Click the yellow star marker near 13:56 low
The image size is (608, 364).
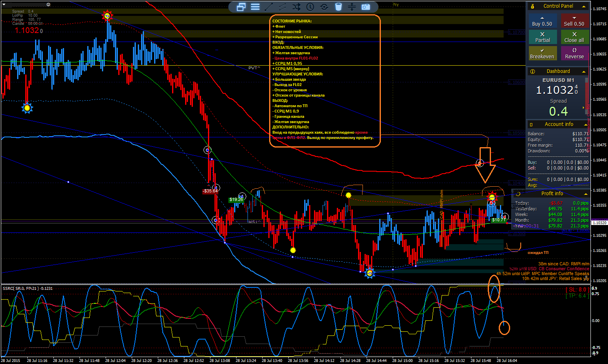(x=293, y=250)
